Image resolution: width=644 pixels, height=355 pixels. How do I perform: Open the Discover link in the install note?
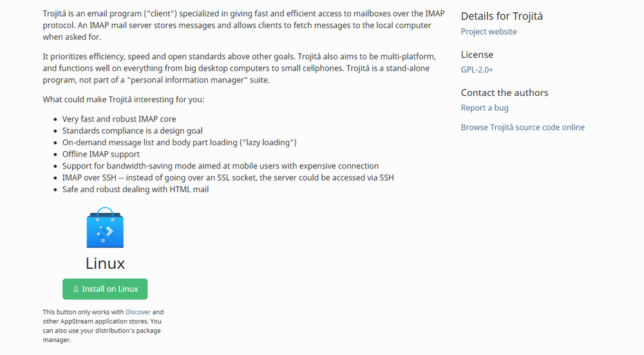(x=138, y=312)
